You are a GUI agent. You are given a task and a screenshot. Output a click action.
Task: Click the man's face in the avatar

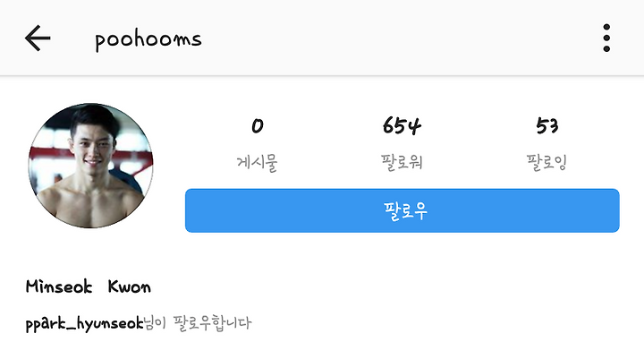(x=92, y=140)
